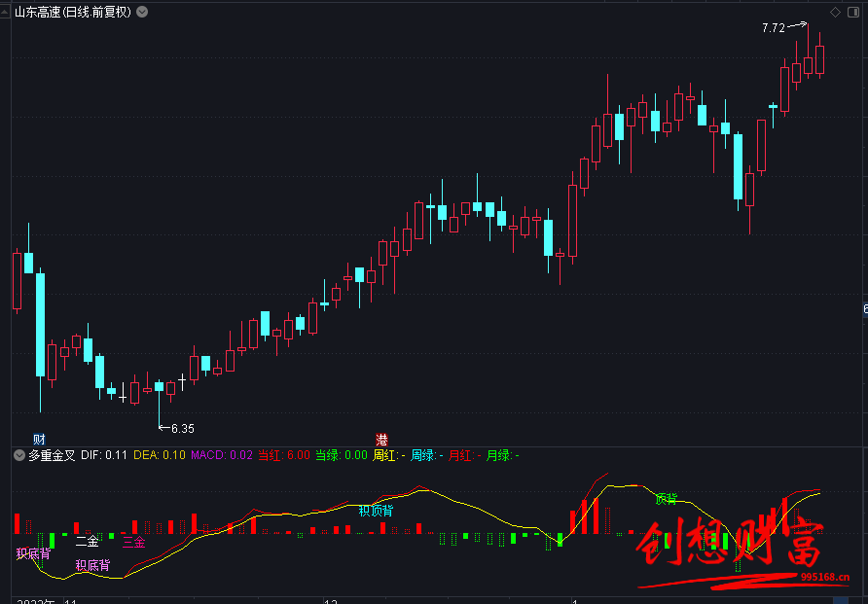Click the 月绿 readout label
The width and height of the screenshot is (868, 604).
pos(503,456)
